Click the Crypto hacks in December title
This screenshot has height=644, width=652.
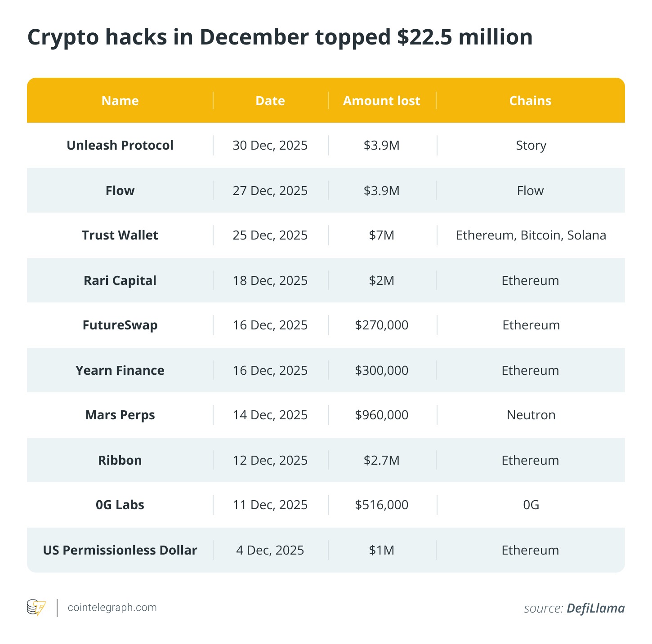click(x=280, y=37)
